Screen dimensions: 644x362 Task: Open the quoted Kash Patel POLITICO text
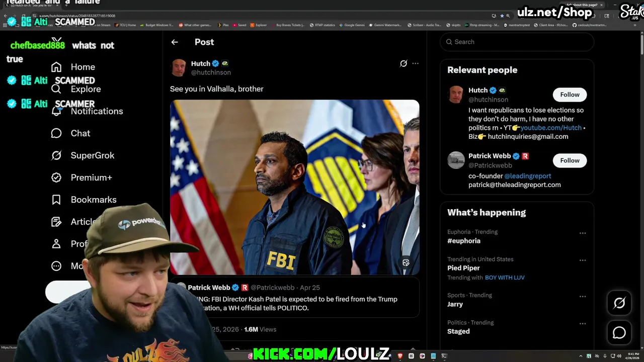click(x=297, y=304)
